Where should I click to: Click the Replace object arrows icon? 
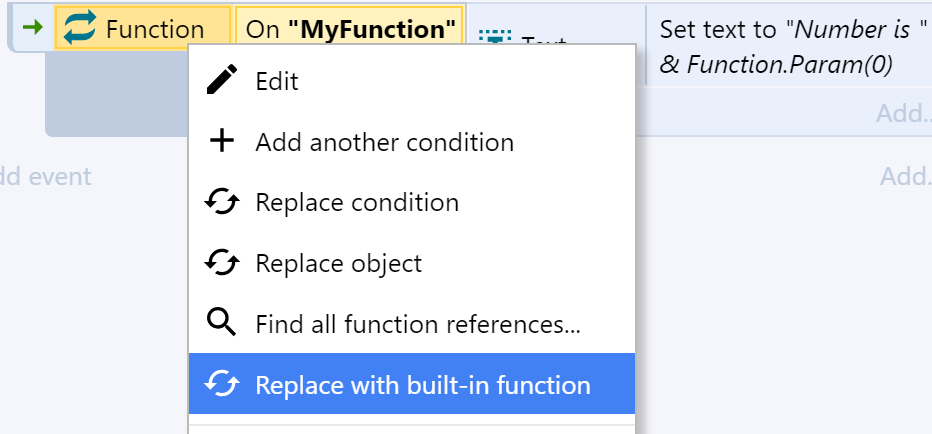[222, 263]
